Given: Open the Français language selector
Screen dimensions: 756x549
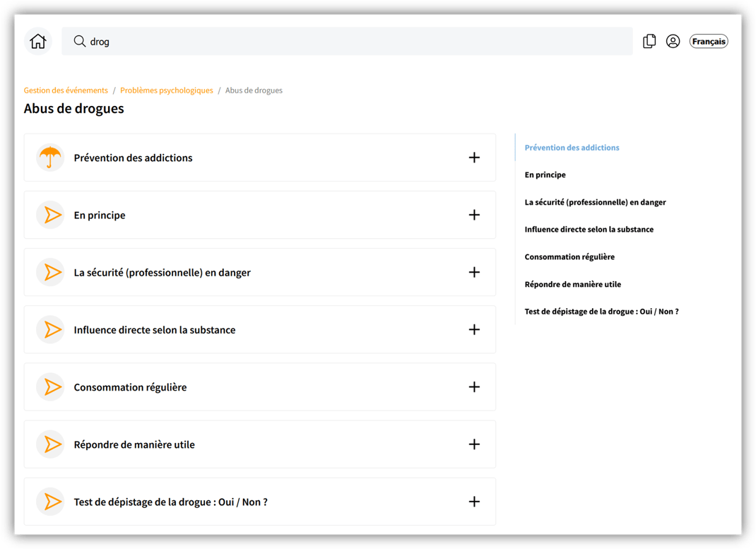Looking at the screenshot, I should click(709, 42).
